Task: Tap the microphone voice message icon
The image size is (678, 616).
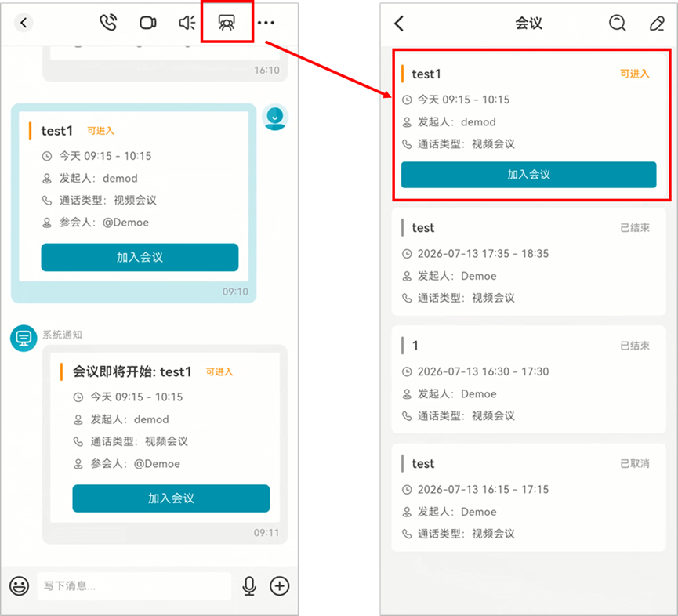Action: 249,586
